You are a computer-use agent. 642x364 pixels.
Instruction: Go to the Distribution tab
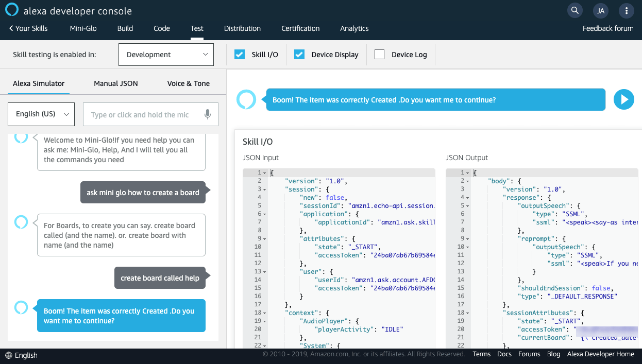click(242, 28)
